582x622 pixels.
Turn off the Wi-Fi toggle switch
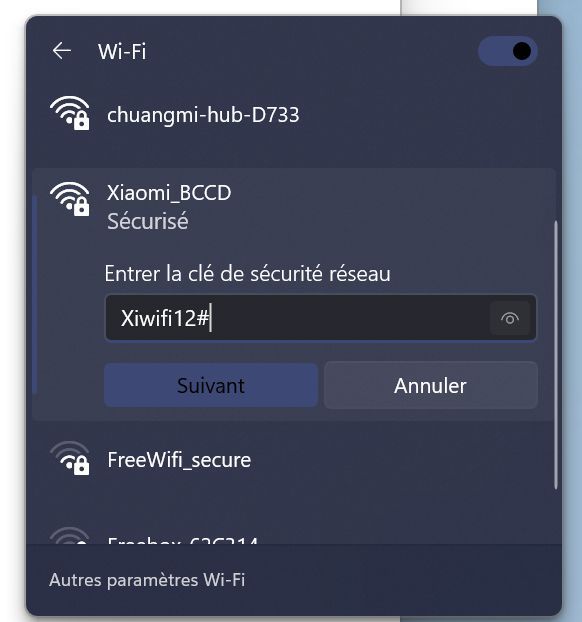[508, 51]
